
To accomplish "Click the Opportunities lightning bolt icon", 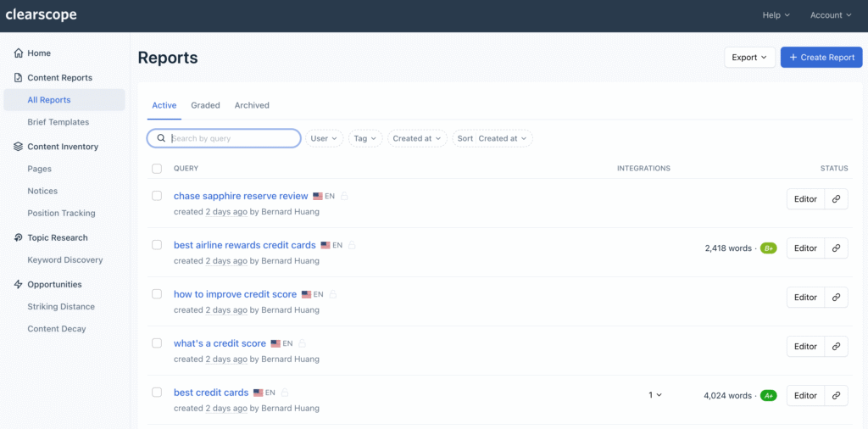I will pos(19,285).
